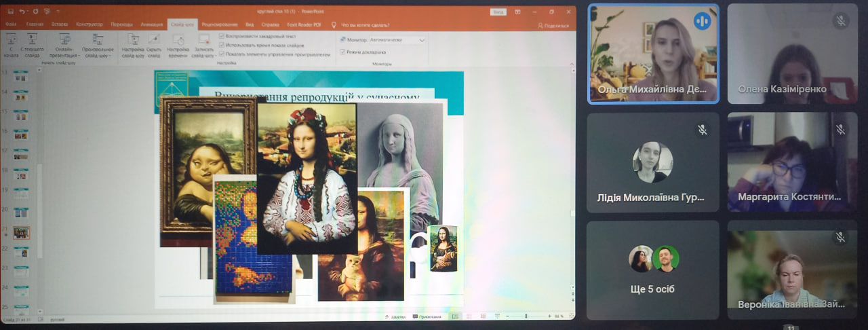Viewport: 868px width, 330px height.
Task: Open the Monitor (Монитор) Автоматически dropdown
Action: pyautogui.click(x=397, y=40)
